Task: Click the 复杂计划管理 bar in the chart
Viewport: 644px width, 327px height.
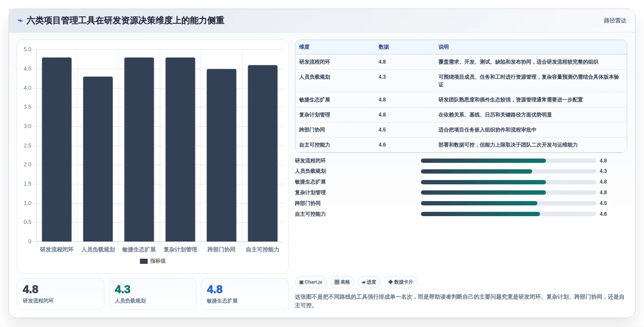Action: pos(180,150)
